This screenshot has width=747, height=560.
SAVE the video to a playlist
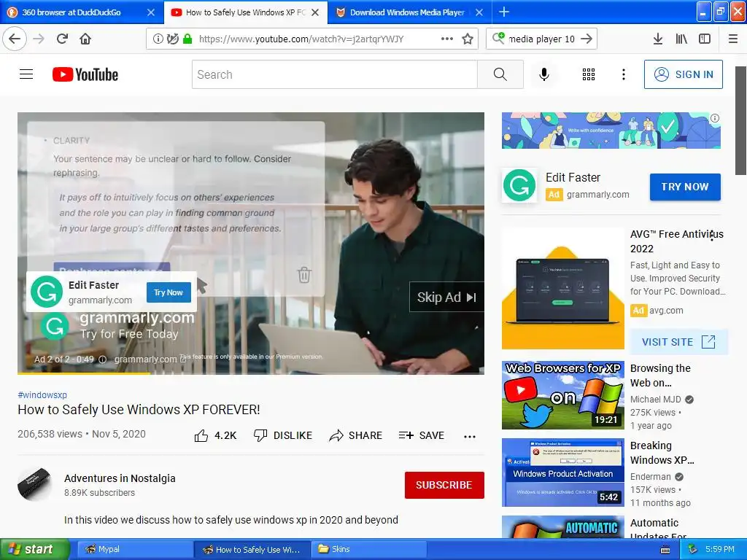[422, 435]
